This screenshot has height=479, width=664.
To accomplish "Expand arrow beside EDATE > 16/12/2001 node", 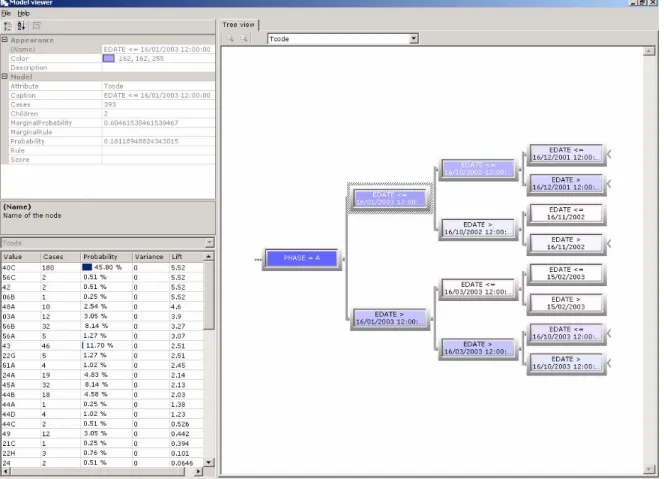I will coord(609,183).
